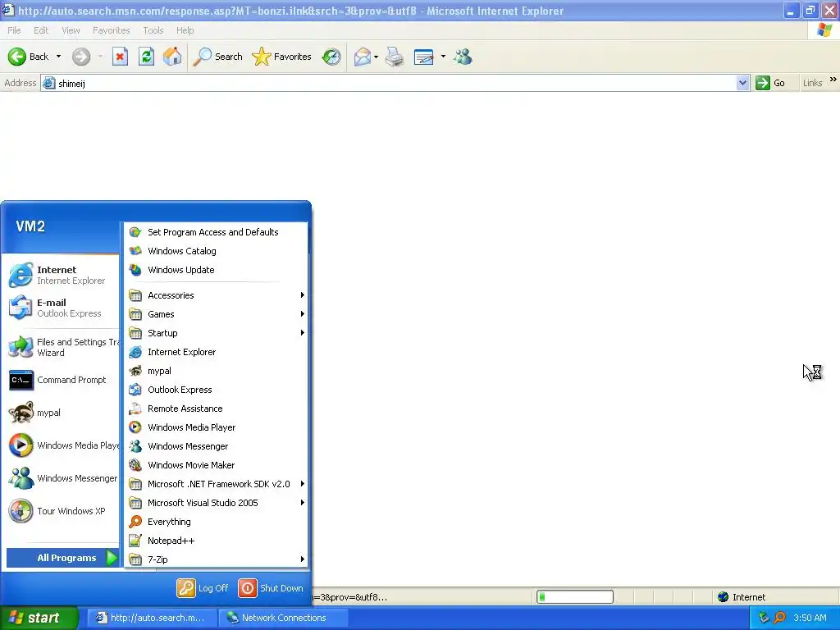Open E-mail Outlook Express pinned item
The width and height of the screenshot is (840, 630).
(x=61, y=308)
